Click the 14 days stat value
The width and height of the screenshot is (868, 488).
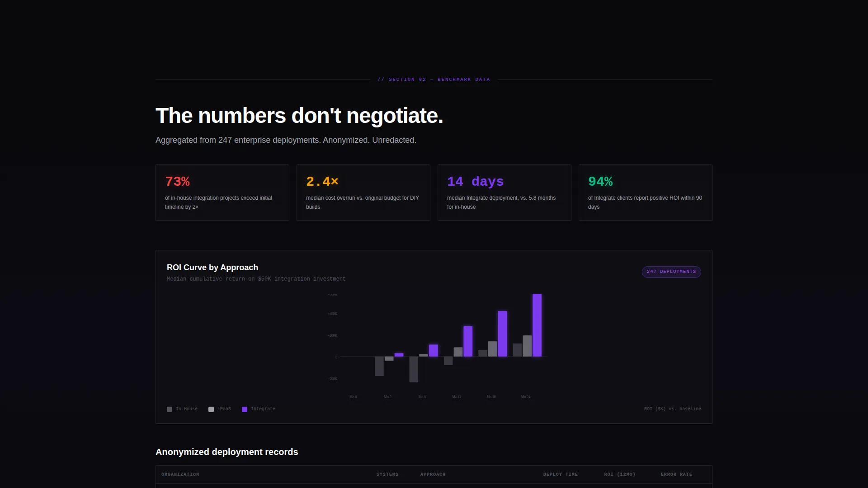pos(475,182)
